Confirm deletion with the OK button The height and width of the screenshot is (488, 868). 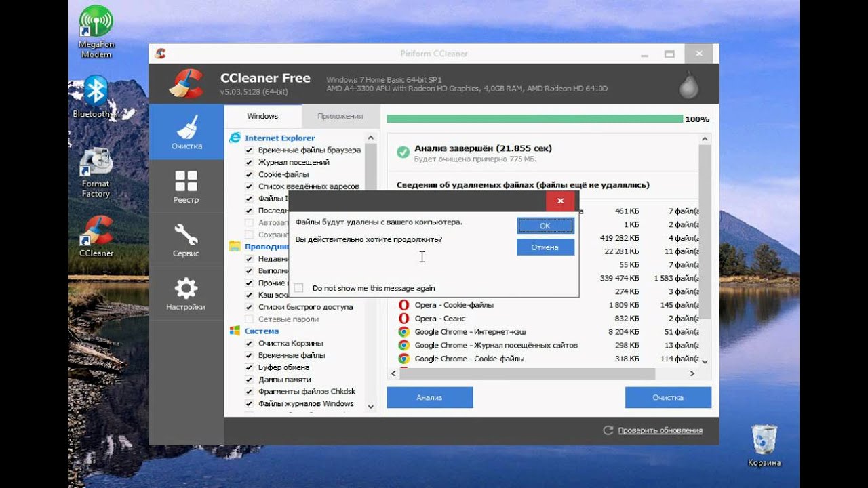545,226
